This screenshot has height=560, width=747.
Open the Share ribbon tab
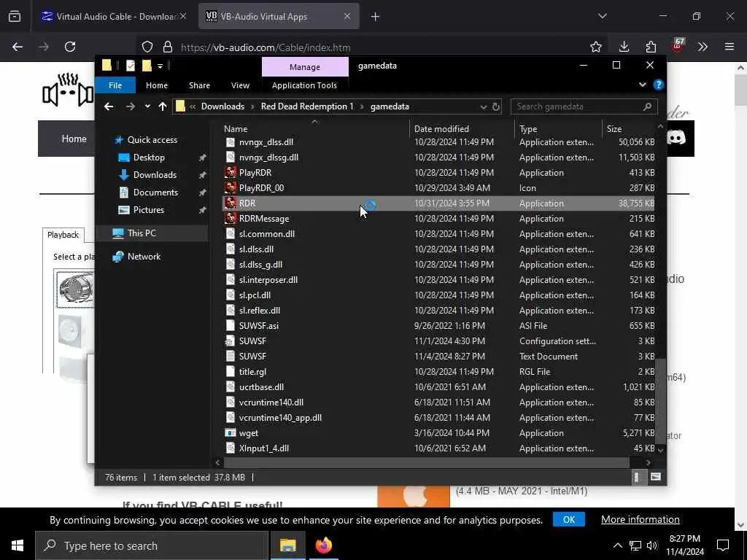(199, 85)
